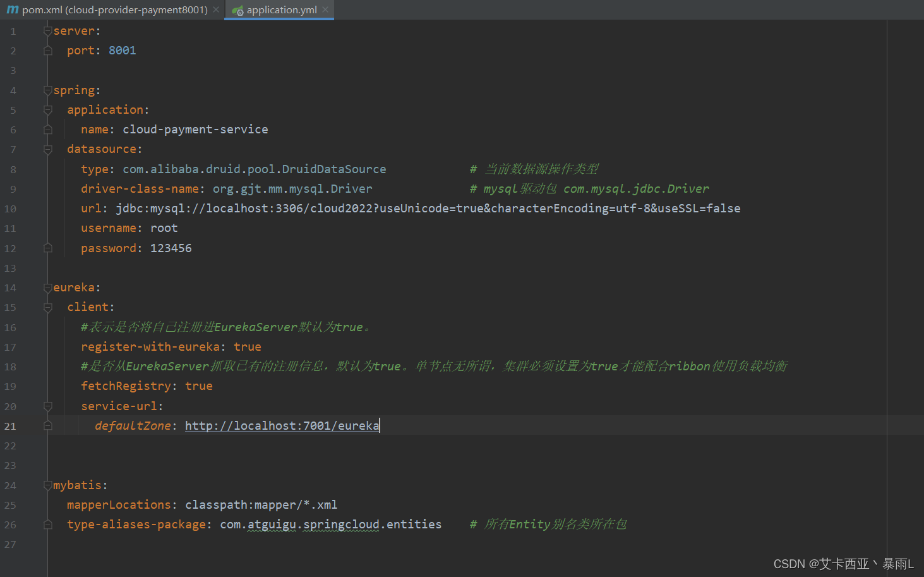Screen dimensions: 924x577
Task: Click the 'spring' key
Action: [74, 90]
